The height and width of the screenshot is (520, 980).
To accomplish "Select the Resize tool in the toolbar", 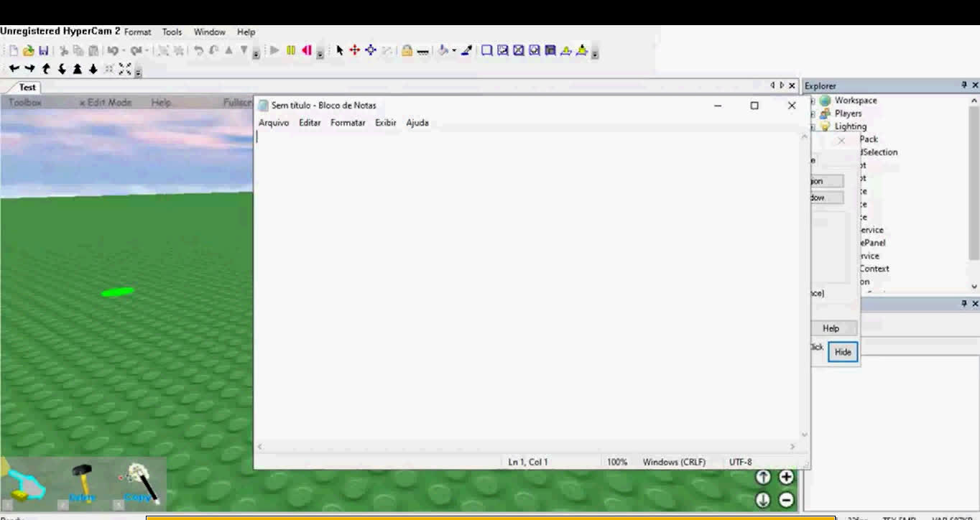I will (x=369, y=50).
